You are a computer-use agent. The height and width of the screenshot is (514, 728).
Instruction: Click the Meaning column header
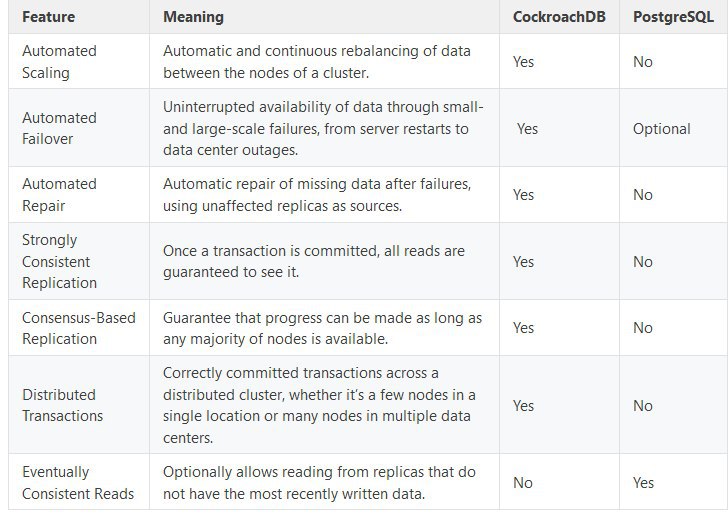pos(193,17)
